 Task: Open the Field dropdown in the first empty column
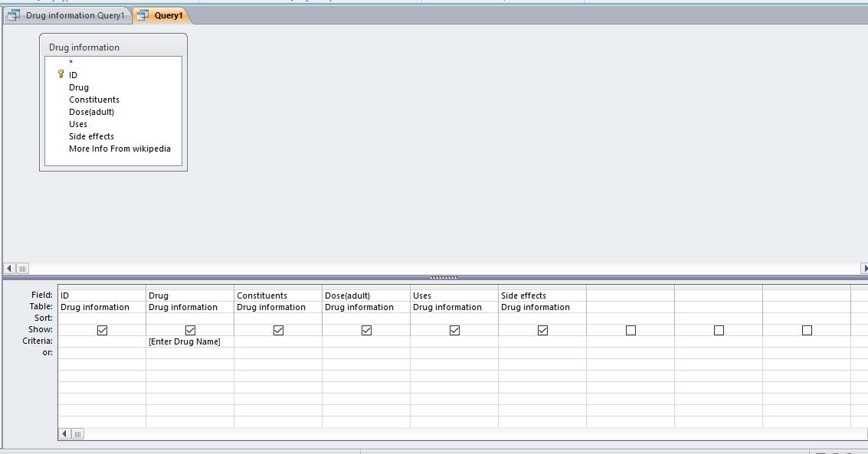tap(630, 296)
